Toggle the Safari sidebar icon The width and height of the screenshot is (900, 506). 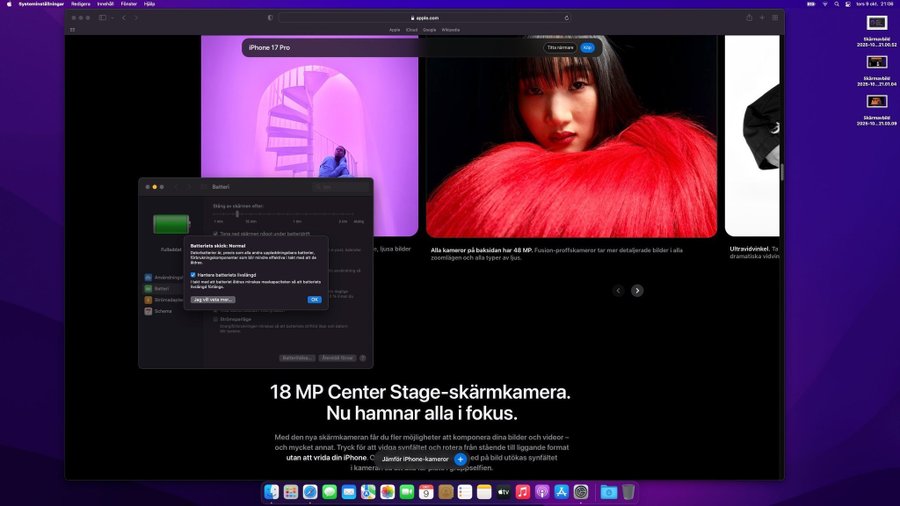tap(102, 17)
